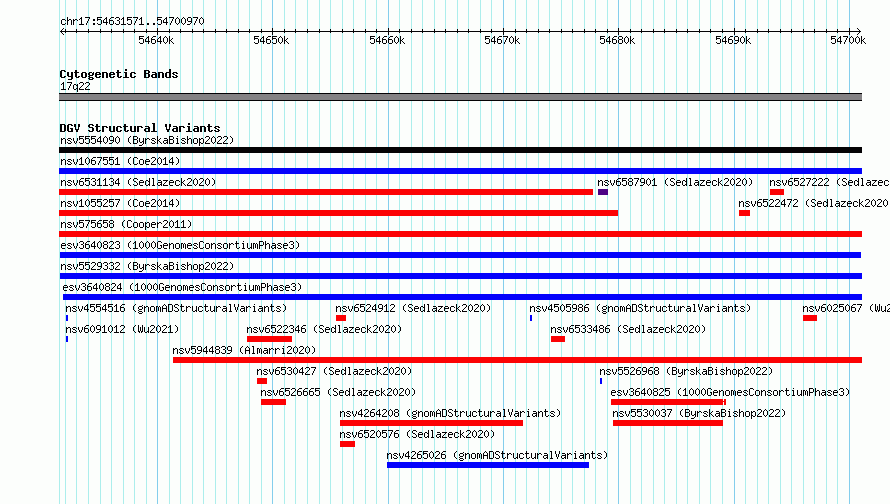The image size is (890, 504).
Task: Select the nsv6587901 (Sedlazeck2020) label
Action: [x=675, y=182]
